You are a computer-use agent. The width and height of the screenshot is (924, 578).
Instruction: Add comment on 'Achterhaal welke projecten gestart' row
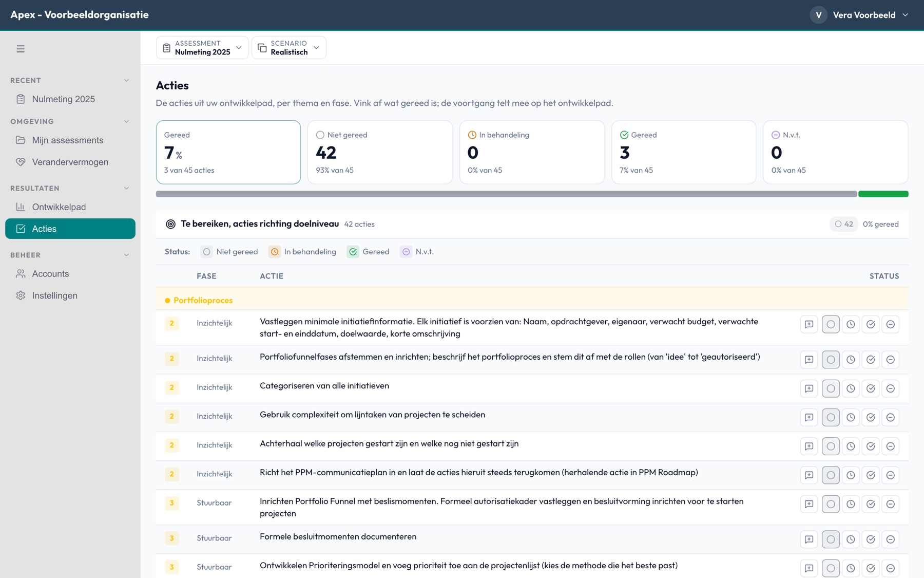pyautogui.click(x=809, y=446)
